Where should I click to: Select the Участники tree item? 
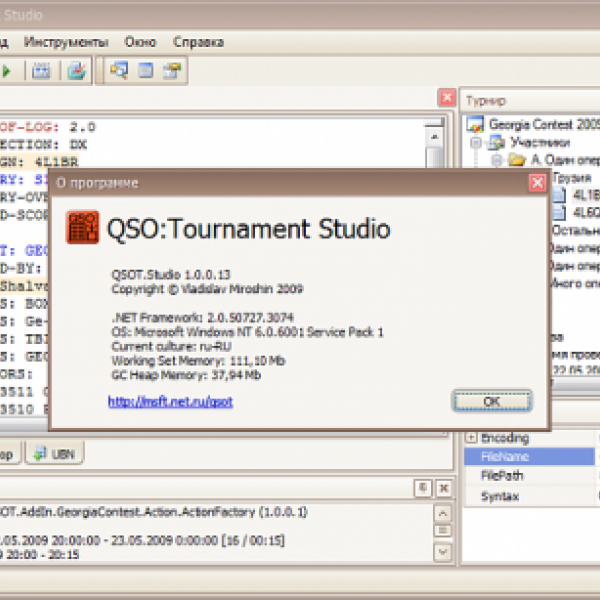coord(540,142)
